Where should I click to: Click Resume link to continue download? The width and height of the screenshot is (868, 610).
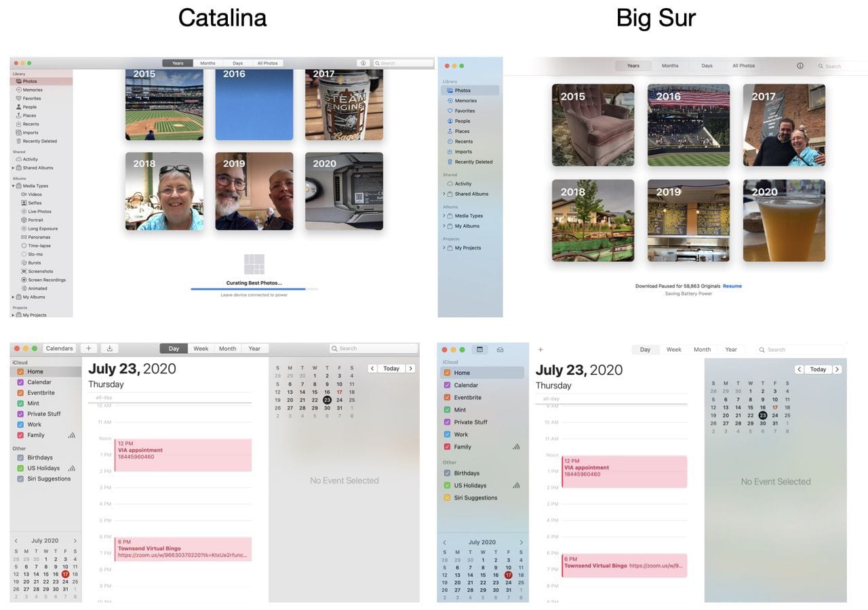pyautogui.click(x=732, y=286)
